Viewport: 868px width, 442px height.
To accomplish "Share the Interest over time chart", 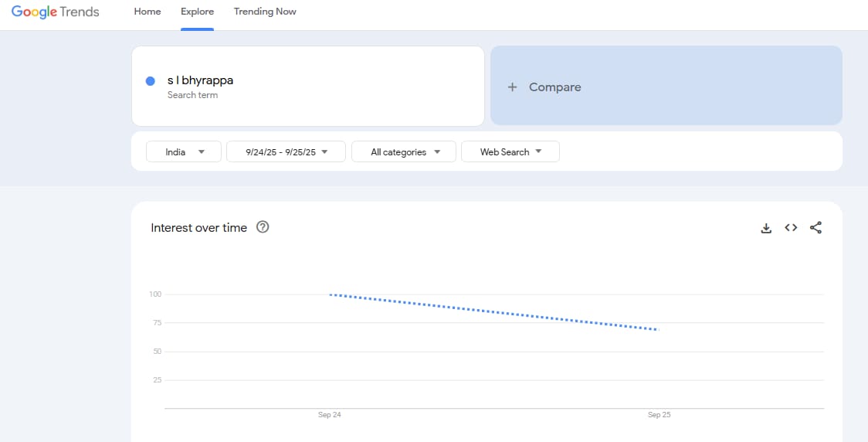I will click(x=816, y=228).
